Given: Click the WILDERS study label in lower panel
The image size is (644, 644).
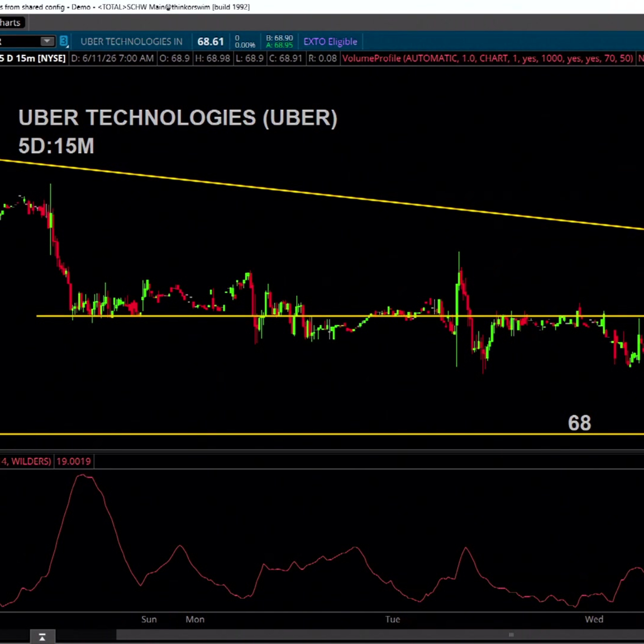Looking at the screenshot, I should 26,461.
